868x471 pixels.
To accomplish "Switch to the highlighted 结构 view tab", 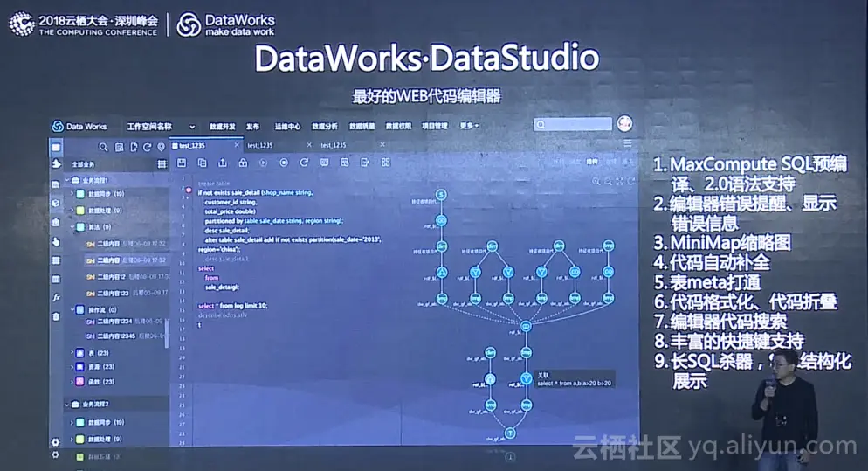I will click(592, 162).
